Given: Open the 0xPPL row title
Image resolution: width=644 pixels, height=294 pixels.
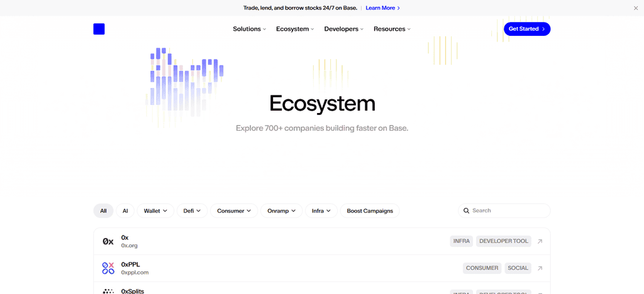Looking at the screenshot, I should [x=131, y=264].
